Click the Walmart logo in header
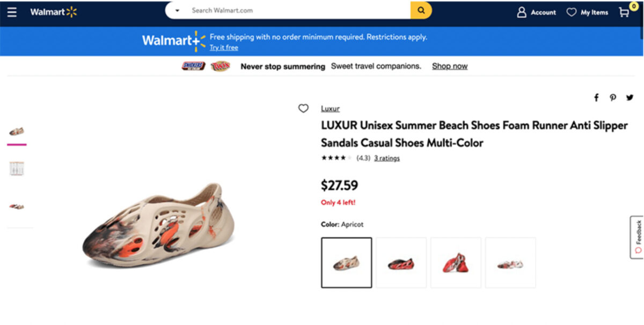The width and height of the screenshot is (644, 325). point(54,12)
